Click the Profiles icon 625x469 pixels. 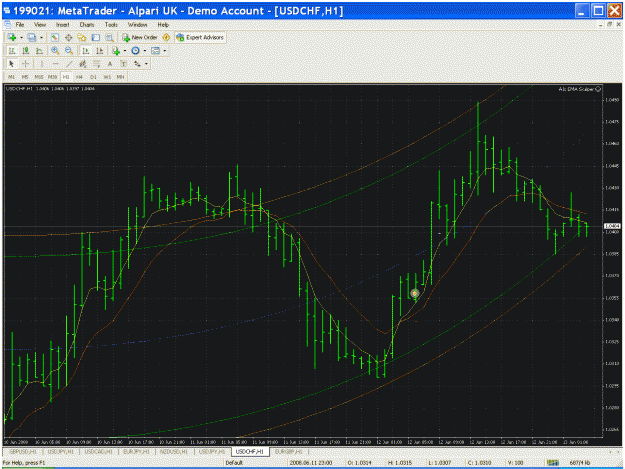[x=31, y=37]
